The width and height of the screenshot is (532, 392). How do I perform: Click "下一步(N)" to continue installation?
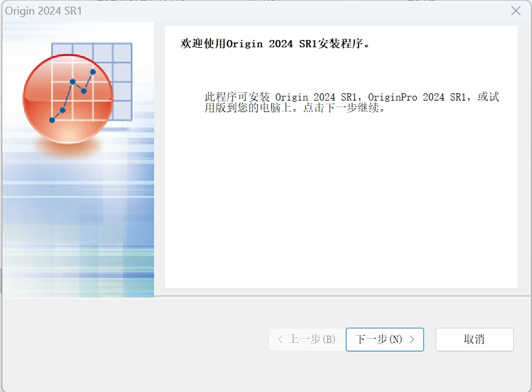tap(385, 339)
